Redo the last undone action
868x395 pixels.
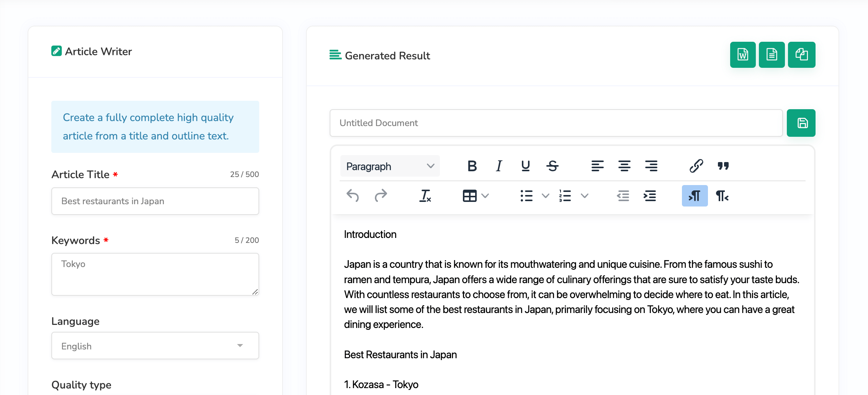[x=381, y=196]
